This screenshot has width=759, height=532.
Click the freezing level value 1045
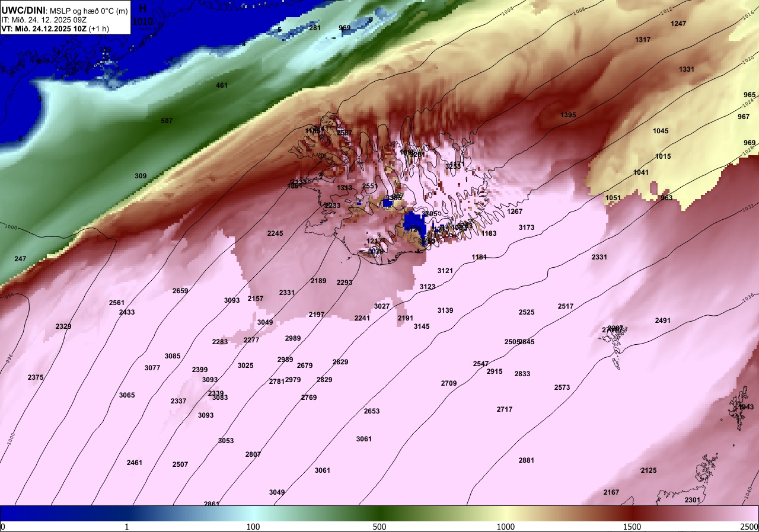[x=661, y=131]
